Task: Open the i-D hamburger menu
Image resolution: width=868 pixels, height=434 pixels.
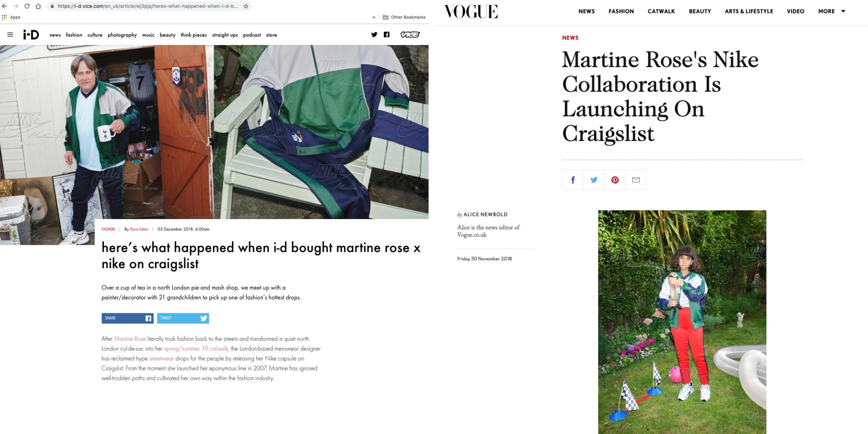Action: (x=10, y=35)
